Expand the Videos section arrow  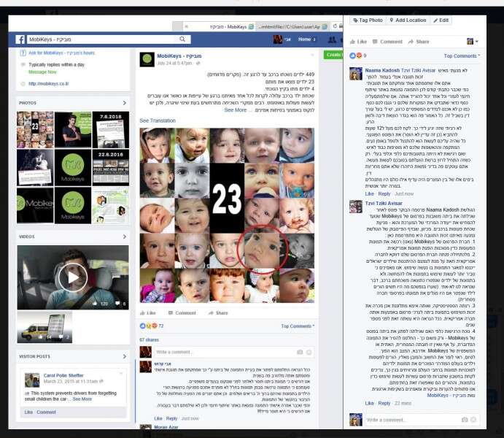tap(125, 237)
